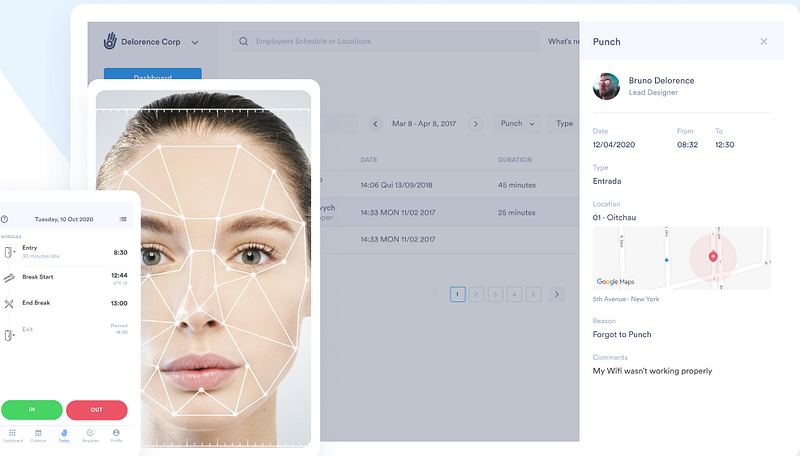Click the Entry door icon

[x=9, y=252]
